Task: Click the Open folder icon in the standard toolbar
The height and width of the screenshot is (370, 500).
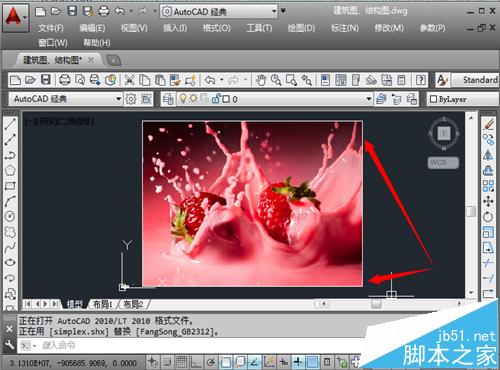Action: 30,80
